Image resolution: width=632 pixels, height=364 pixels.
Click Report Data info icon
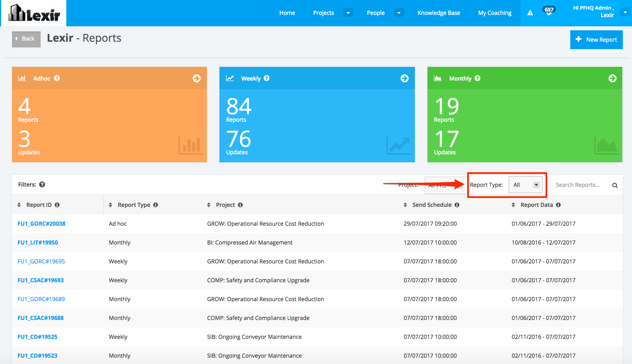click(558, 205)
